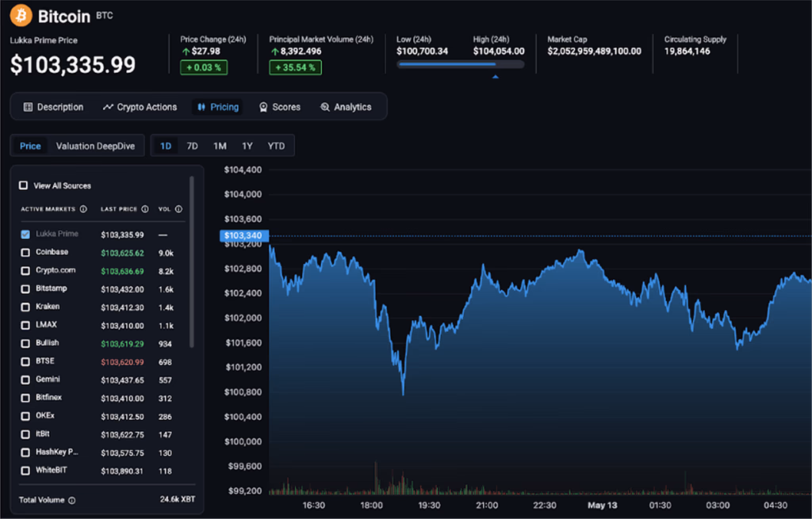This screenshot has width=812, height=519.
Task: Click the Low (24h) value $100,700.34
Action: 422,52
